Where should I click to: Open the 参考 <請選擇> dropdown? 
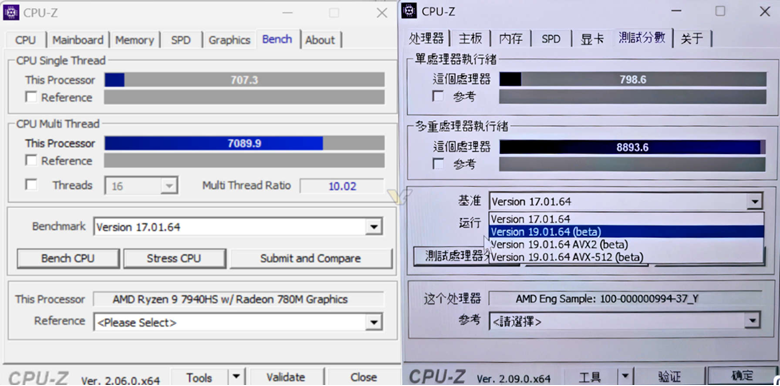(753, 321)
